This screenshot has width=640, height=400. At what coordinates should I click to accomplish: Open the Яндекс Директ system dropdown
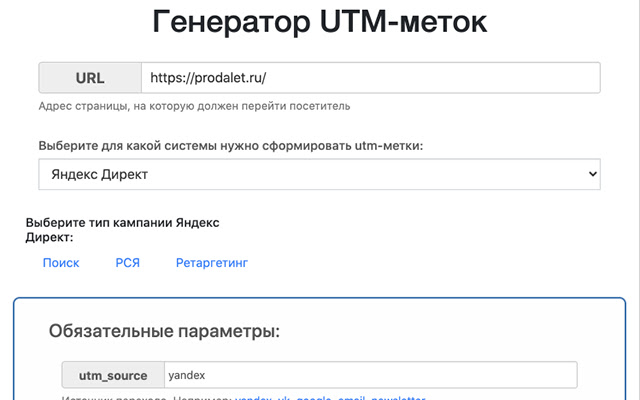320,174
